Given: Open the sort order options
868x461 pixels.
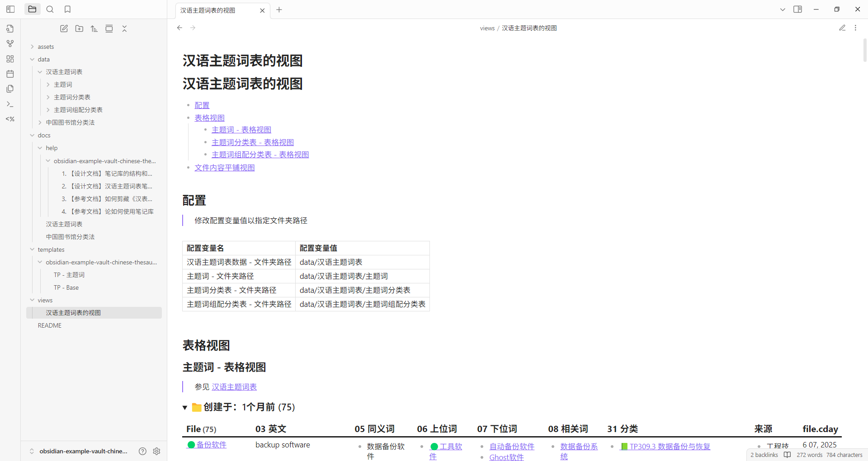Looking at the screenshot, I should point(94,28).
